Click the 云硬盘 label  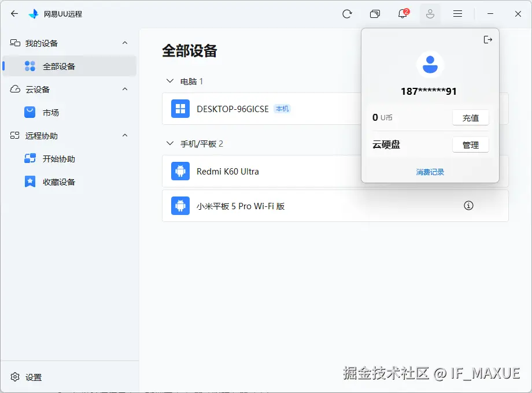[386, 145]
